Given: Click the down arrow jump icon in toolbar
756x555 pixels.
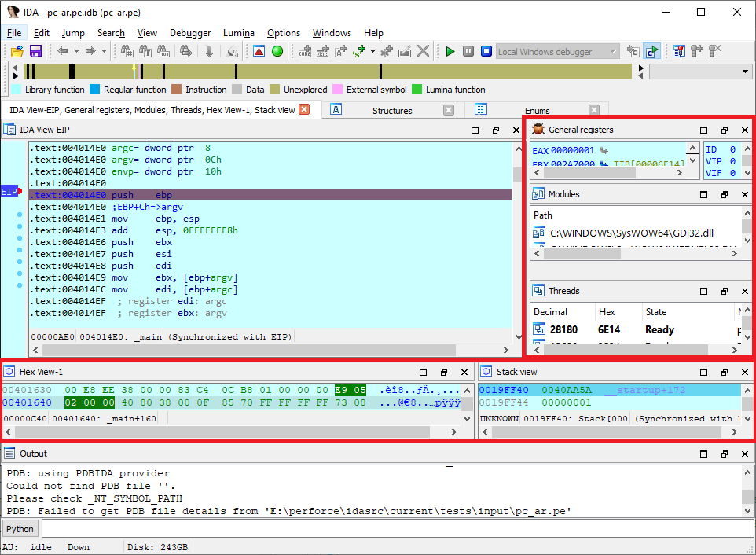Looking at the screenshot, I should pos(209,51).
